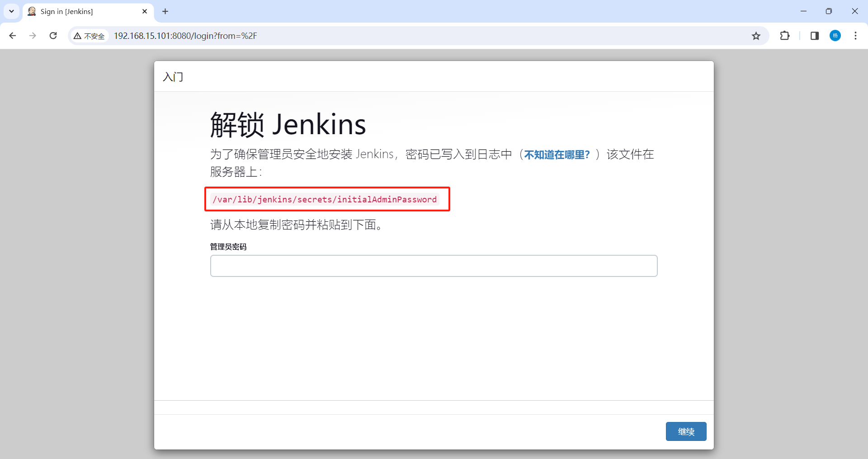The image size is (868, 459).
Task: Close the Sign in [Jenkins] tab
Action: [145, 11]
